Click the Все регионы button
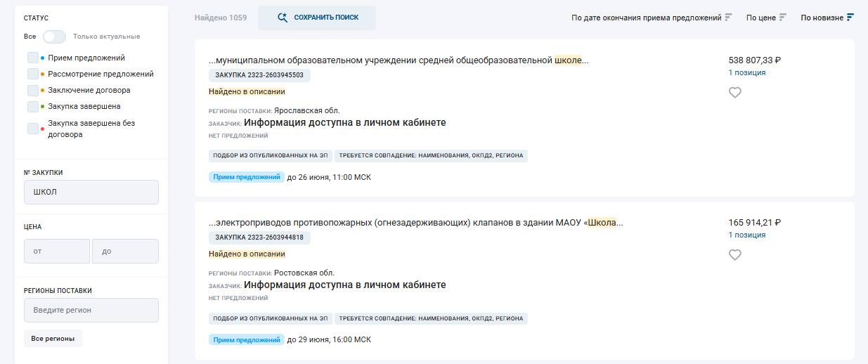Image resolution: width=868 pixels, height=364 pixels. (x=53, y=339)
